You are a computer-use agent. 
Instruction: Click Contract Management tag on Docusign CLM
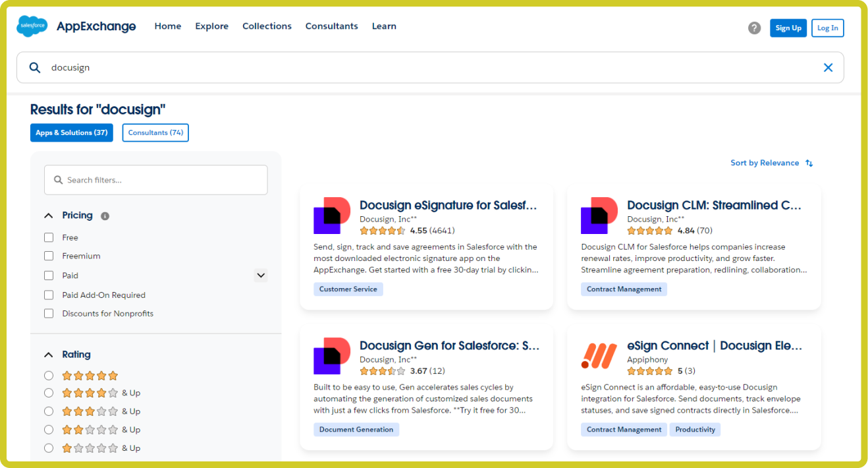(x=624, y=289)
